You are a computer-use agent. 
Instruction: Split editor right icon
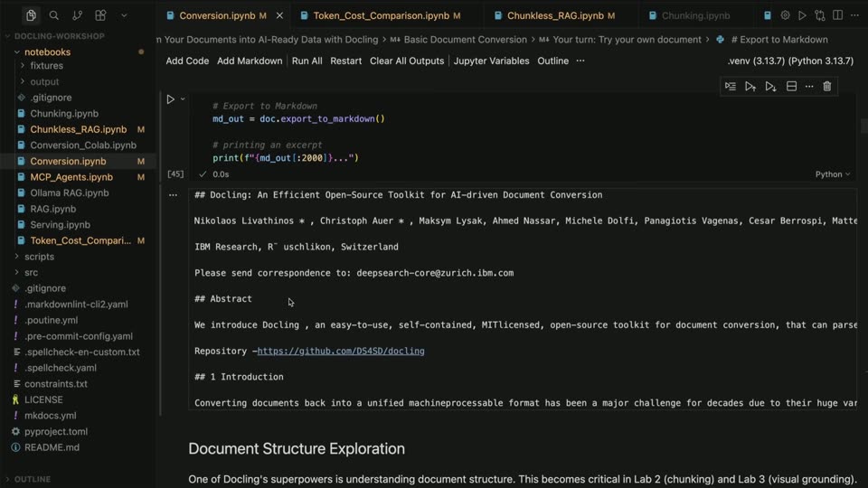click(x=837, y=15)
